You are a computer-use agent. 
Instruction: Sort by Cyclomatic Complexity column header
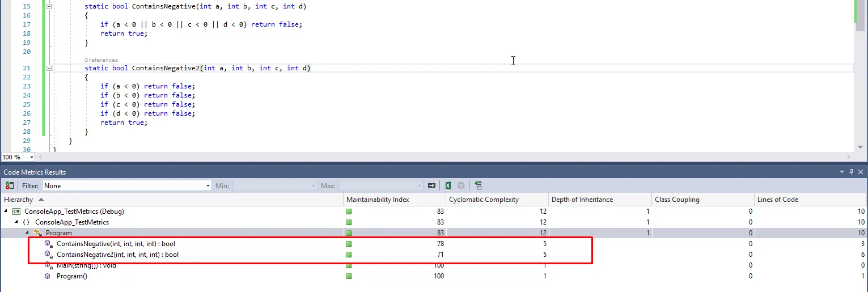(497, 200)
